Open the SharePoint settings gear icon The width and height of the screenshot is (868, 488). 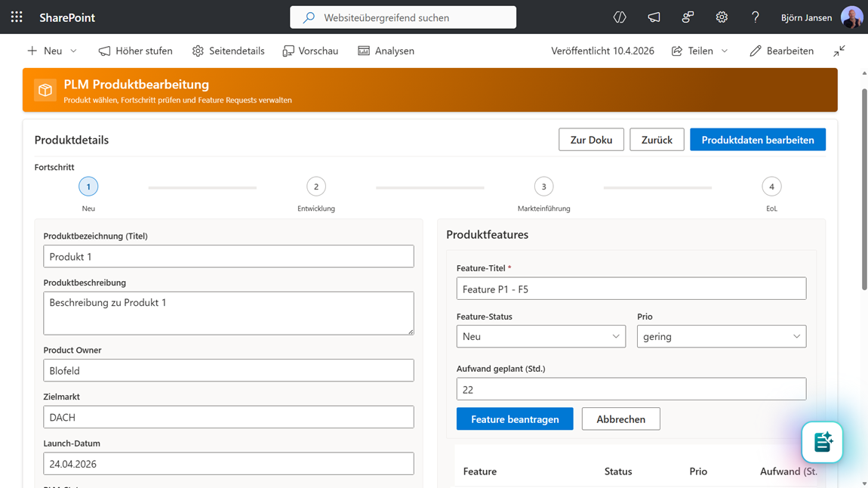coord(722,17)
